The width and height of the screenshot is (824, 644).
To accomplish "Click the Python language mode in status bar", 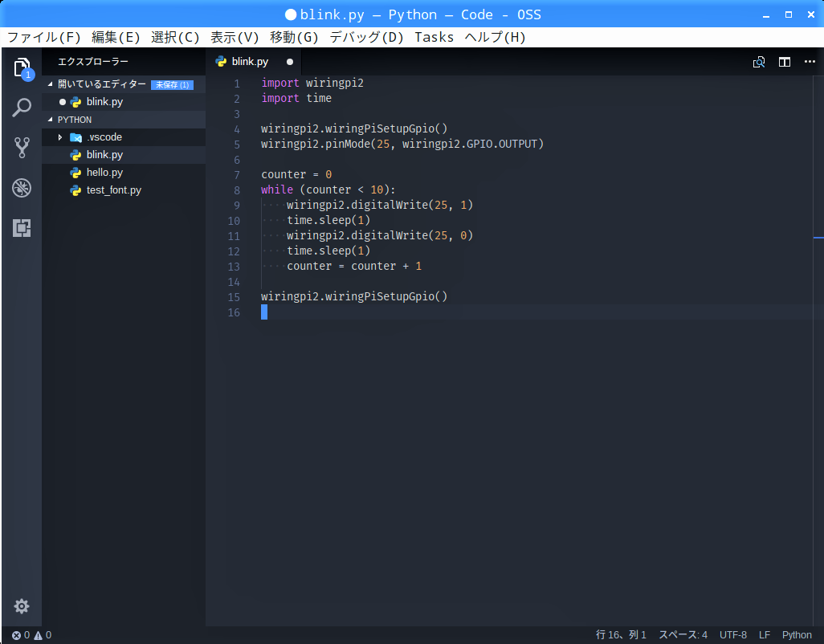I will tap(797, 635).
